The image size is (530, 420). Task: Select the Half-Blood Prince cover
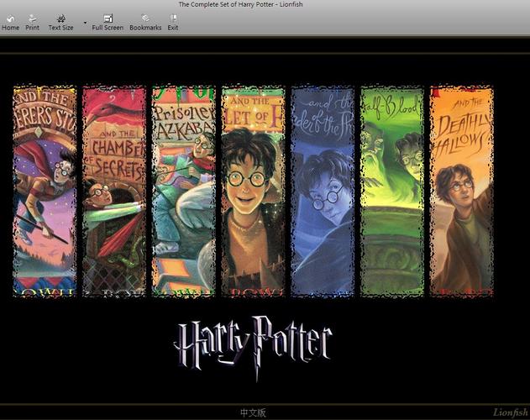392,192
